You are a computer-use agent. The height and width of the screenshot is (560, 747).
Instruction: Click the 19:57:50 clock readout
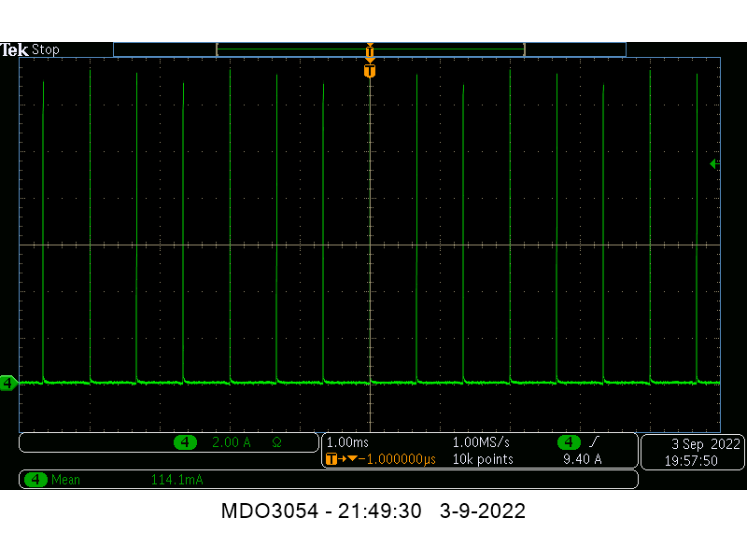691,460
